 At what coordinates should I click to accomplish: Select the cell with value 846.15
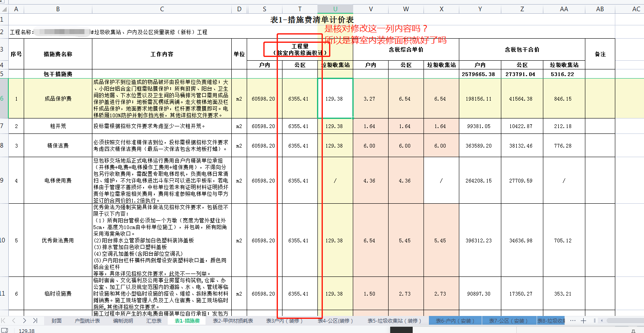pos(564,99)
